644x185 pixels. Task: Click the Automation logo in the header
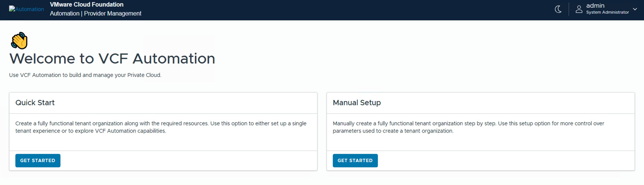pyautogui.click(x=26, y=9)
